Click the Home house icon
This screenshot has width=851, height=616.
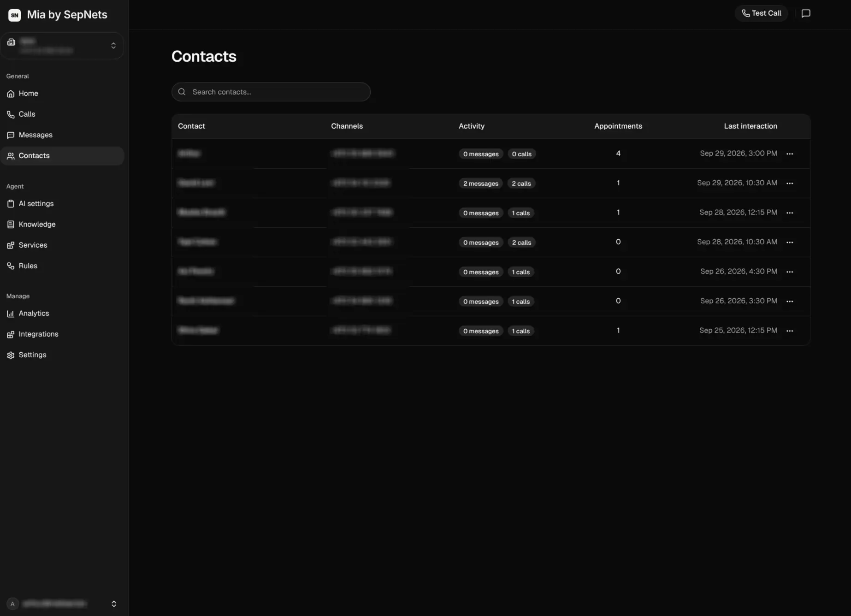coord(11,94)
